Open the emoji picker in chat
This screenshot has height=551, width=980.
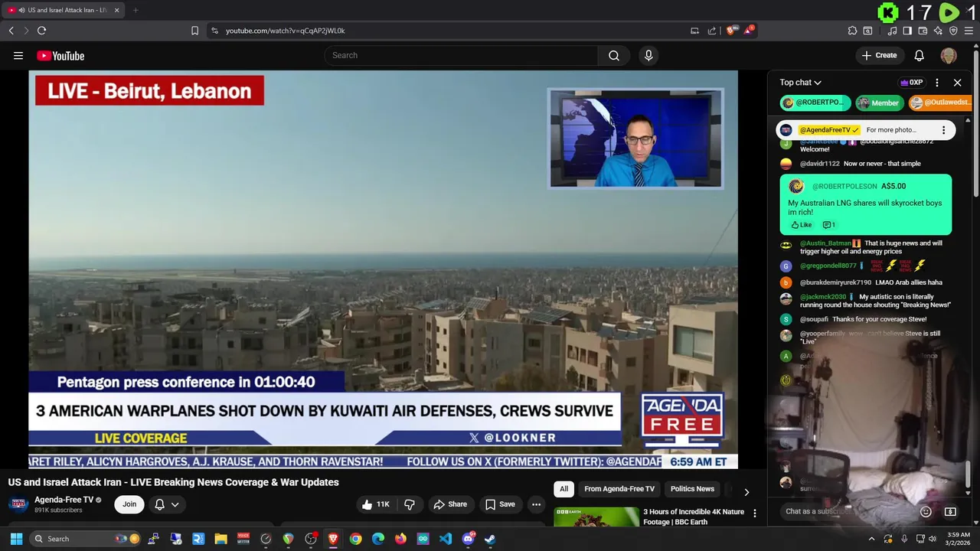(926, 511)
